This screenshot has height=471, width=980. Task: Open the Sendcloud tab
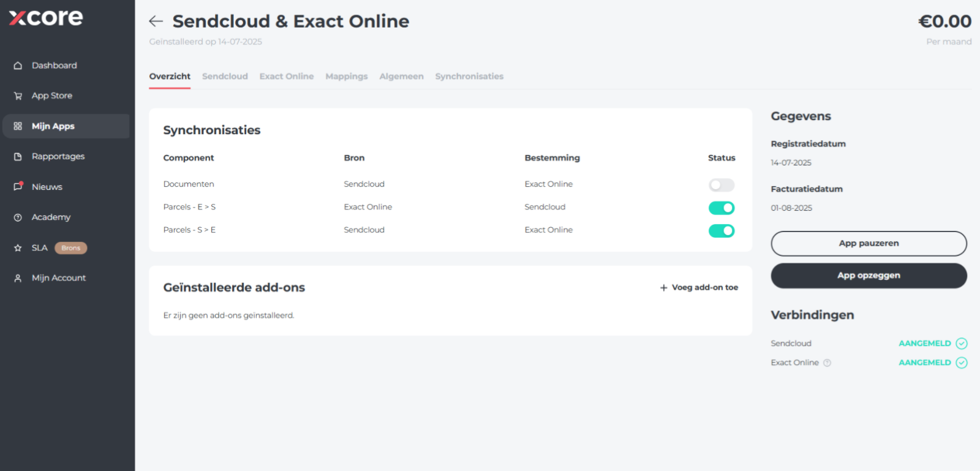[225, 77]
